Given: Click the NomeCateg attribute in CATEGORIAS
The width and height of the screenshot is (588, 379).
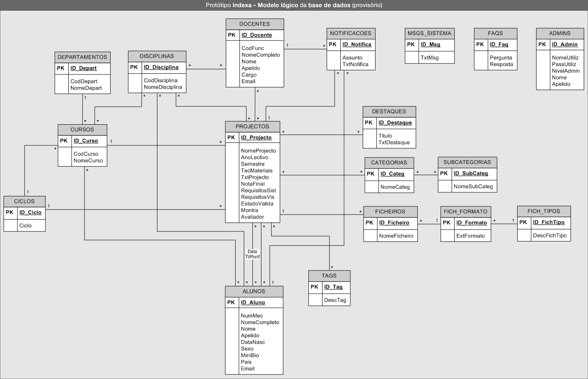Looking at the screenshot, I should 395,187.
